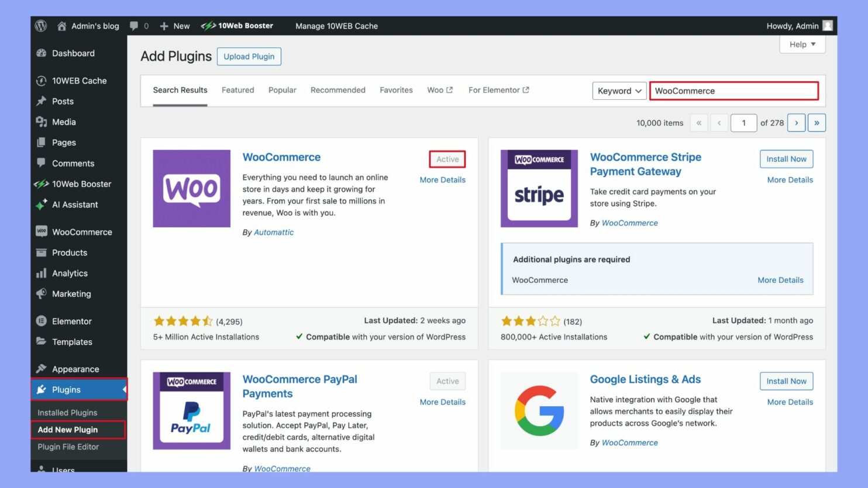The height and width of the screenshot is (488, 868).
Task: Click the Comments speech bubble icon
Action: (x=41, y=163)
